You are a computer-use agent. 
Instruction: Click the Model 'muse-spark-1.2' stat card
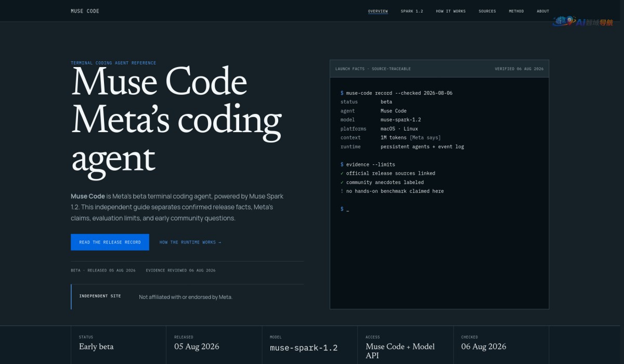[310, 345]
